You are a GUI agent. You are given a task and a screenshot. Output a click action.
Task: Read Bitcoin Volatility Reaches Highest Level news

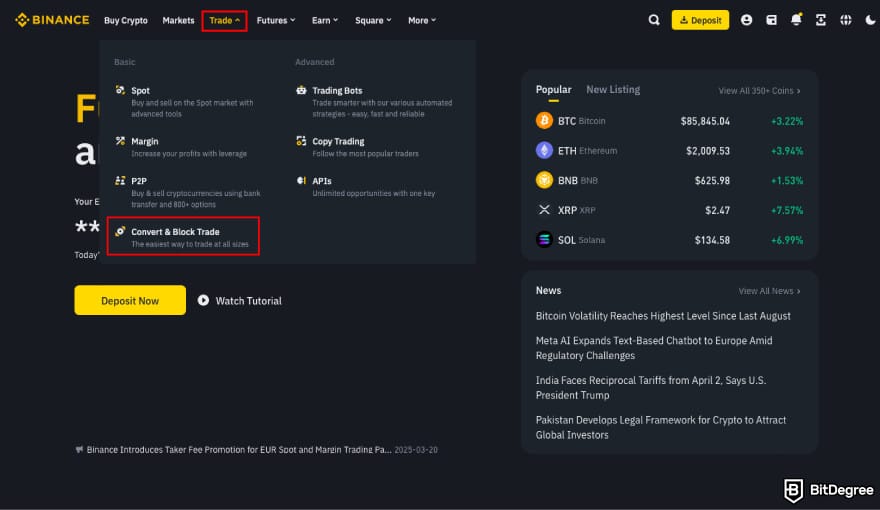tap(663, 316)
